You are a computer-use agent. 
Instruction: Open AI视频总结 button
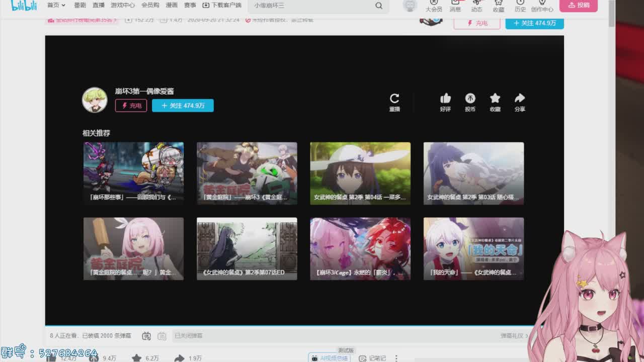pos(330,358)
